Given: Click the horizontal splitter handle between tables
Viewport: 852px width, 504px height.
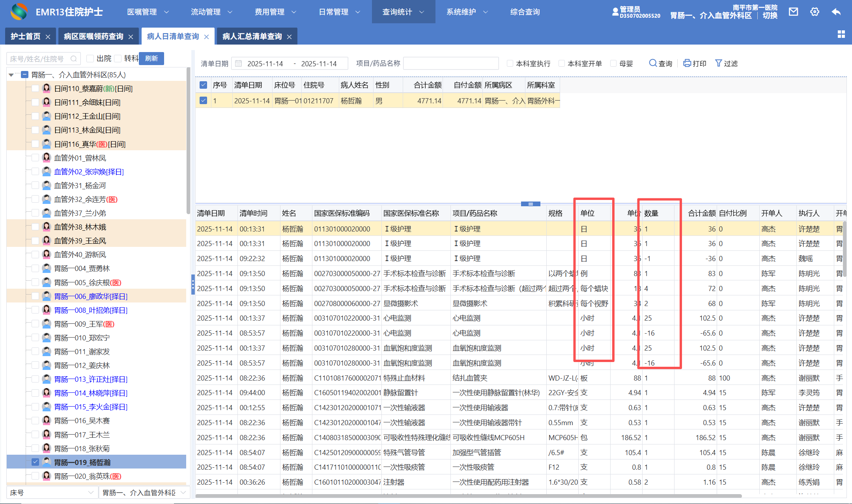Looking at the screenshot, I should pos(530,204).
